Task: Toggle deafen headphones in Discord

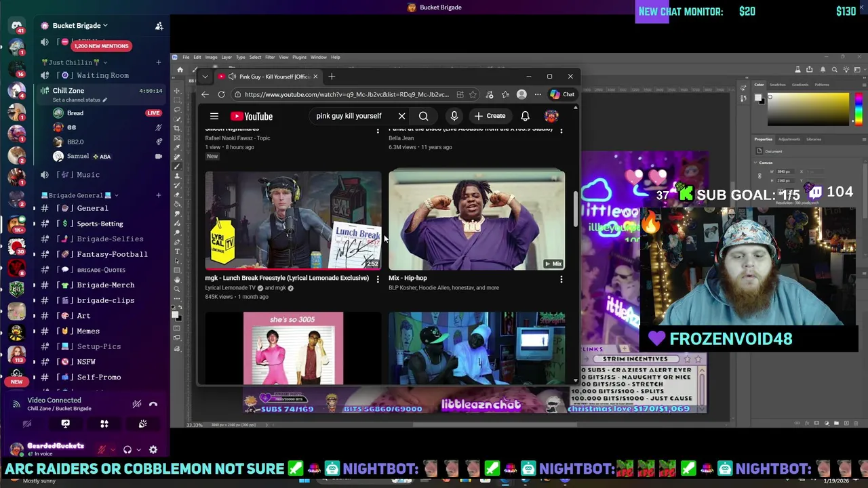Action: (x=127, y=449)
